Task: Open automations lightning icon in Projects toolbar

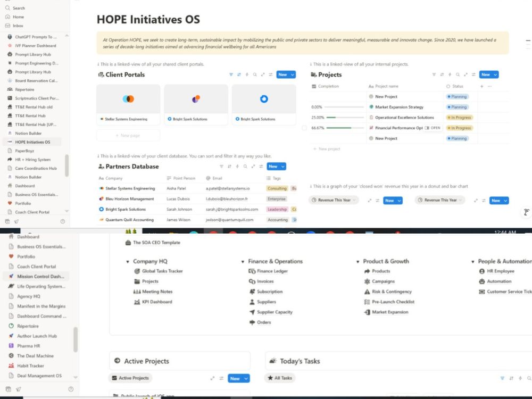Action: [450, 74]
